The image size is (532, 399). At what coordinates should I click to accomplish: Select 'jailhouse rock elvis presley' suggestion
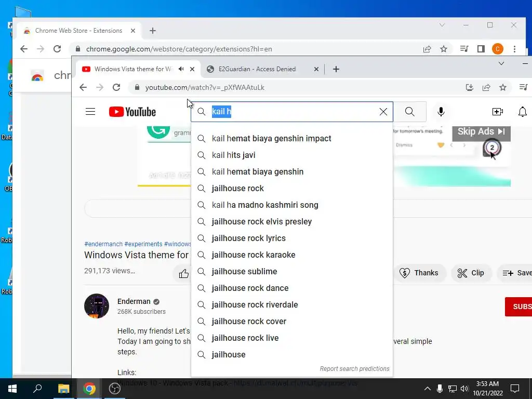pos(292,221)
